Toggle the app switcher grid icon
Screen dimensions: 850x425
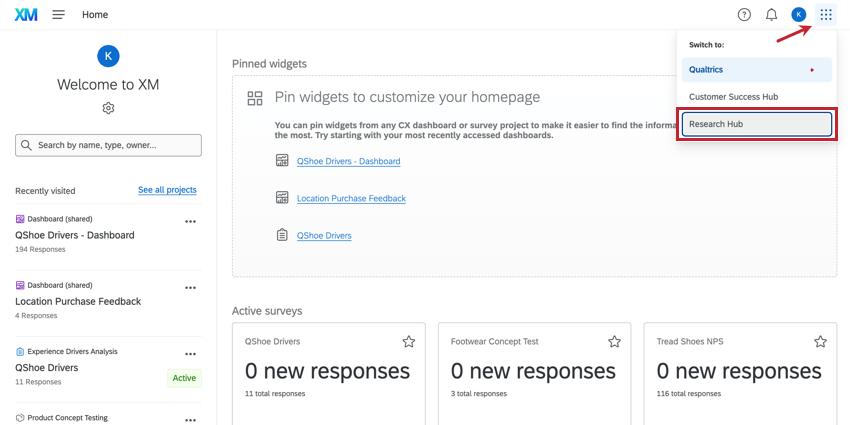click(x=826, y=15)
